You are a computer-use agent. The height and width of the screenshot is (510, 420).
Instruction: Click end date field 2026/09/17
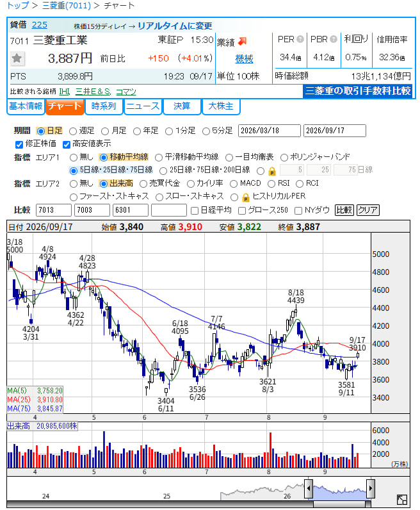coord(334,131)
